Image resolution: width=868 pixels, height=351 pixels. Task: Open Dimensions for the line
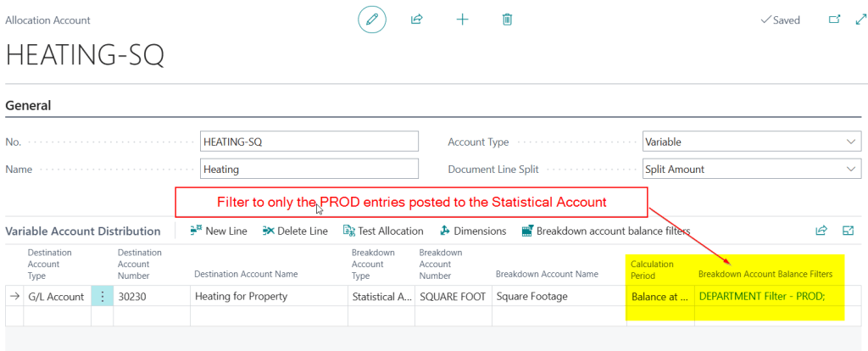pyautogui.click(x=473, y=231)
